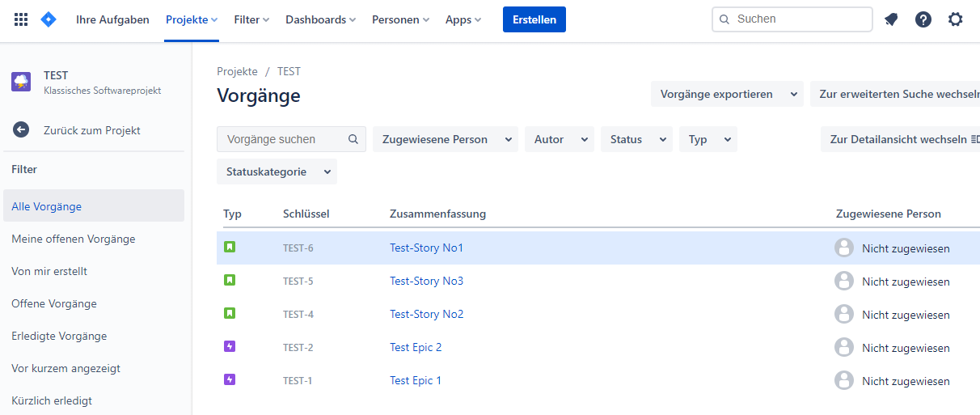
Task: Expand the Zugewiesene Person filter dropdown
Action: coord(448,139)
